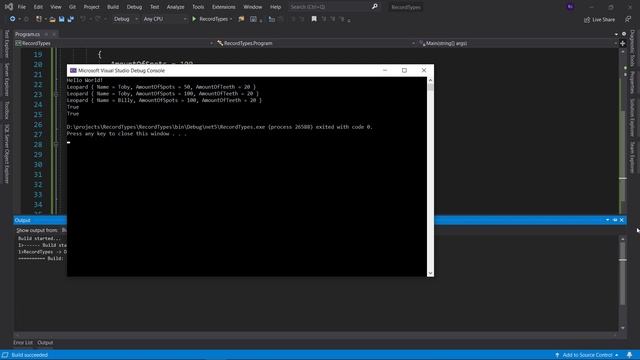640x360 pixels.
Task: Click the Save file icon
Action: click(x=62, y=19)
